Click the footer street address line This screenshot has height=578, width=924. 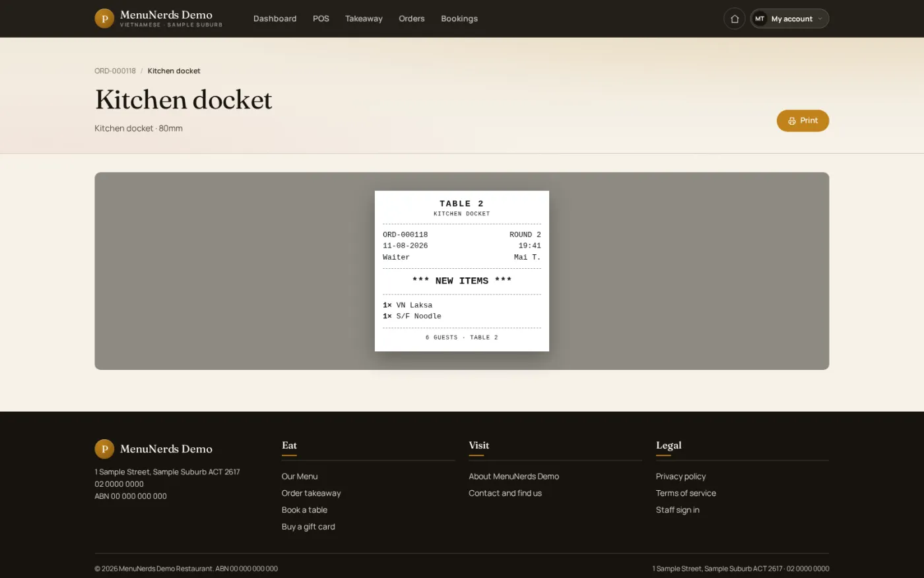tap(167, 472)
